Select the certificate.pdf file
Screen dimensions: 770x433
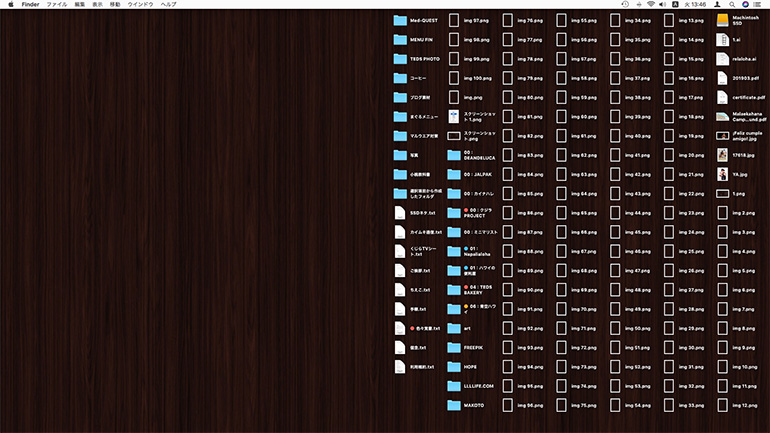pyautogui.click(x=723, y=98)
